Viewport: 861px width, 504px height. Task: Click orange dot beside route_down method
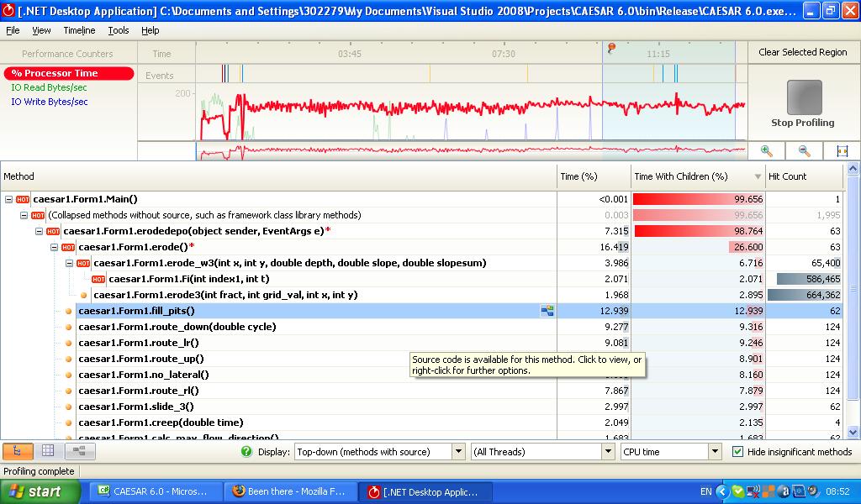coord(69,327)
